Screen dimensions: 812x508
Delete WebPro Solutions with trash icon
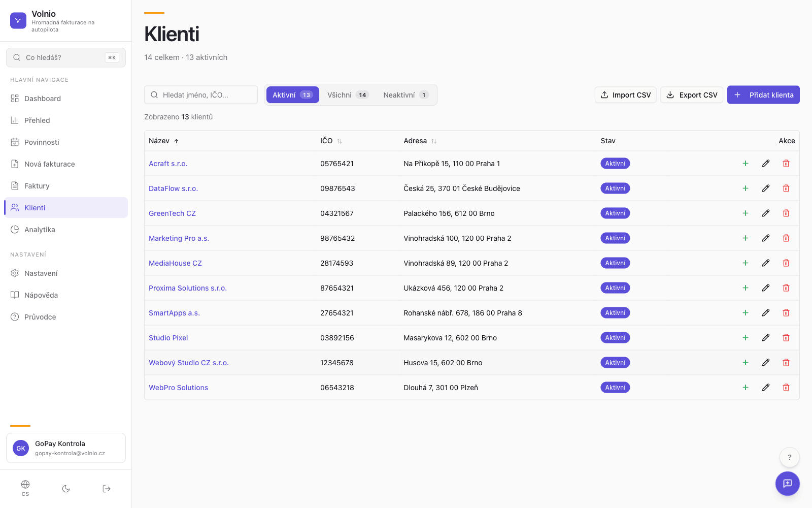tap(786, 388)
